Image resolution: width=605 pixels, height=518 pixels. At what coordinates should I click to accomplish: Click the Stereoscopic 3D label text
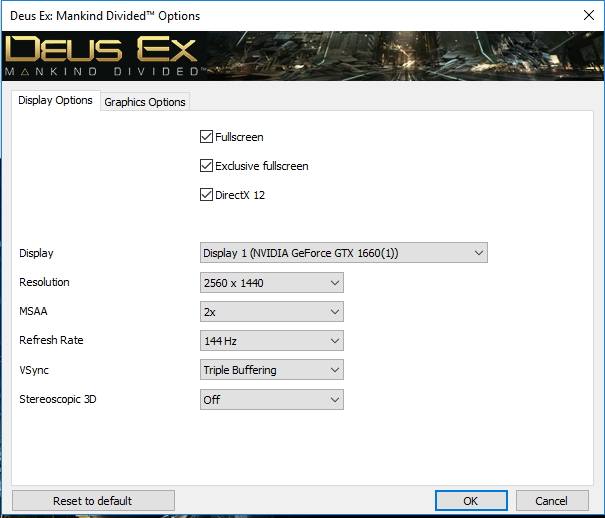click(x=60, y=399)
